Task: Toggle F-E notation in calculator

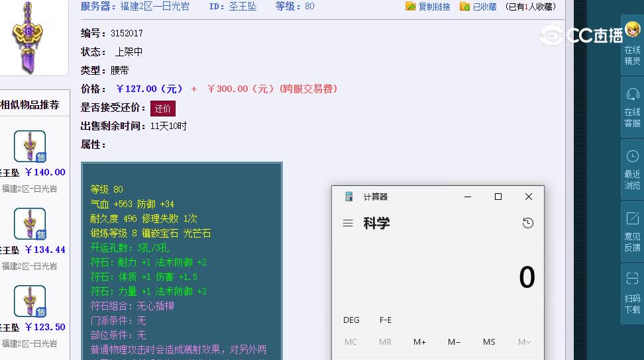Action: (385, 320)
